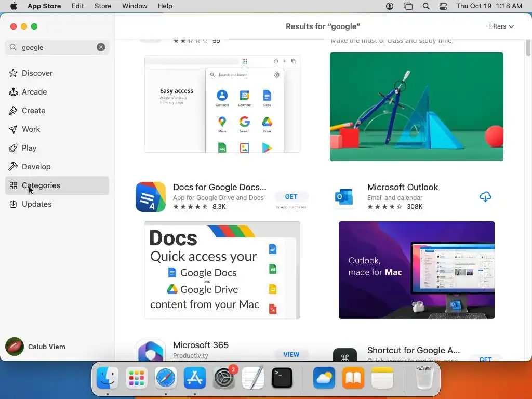Open the Microsoft Outlook app icon

click(x=345, y=197)
